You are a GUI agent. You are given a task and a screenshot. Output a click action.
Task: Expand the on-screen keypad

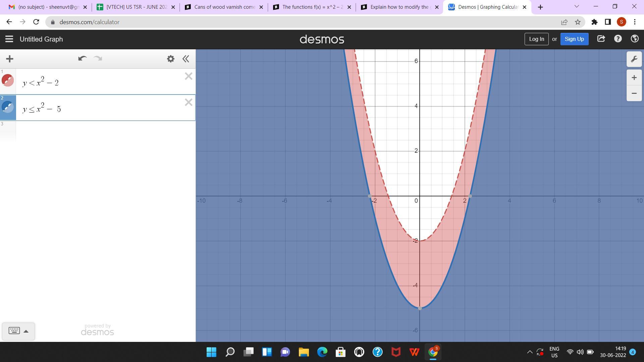coord(18,331)
